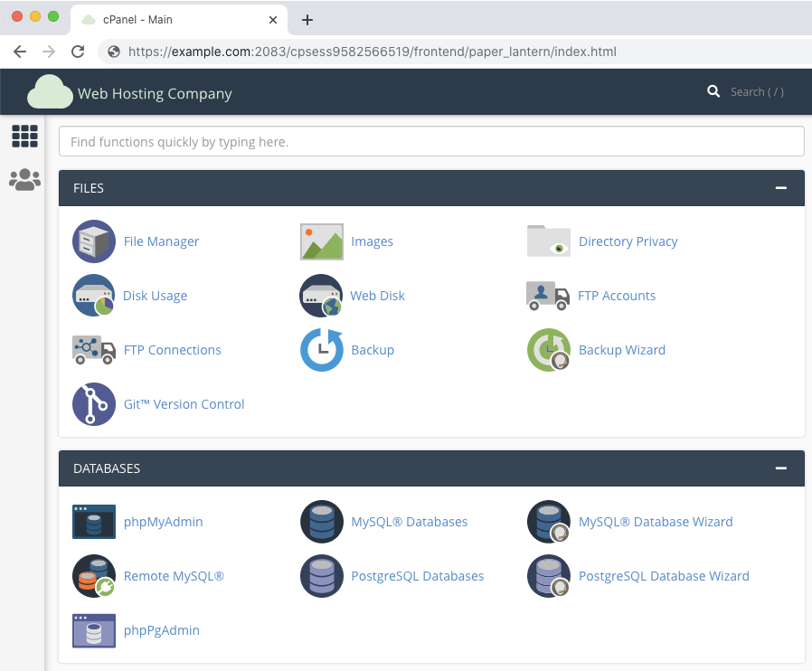Image resolution: width=812 pixels, height=671 pixels.
Task: Open the phpMyAdmin icon
Action: click(x=94, y=522)
